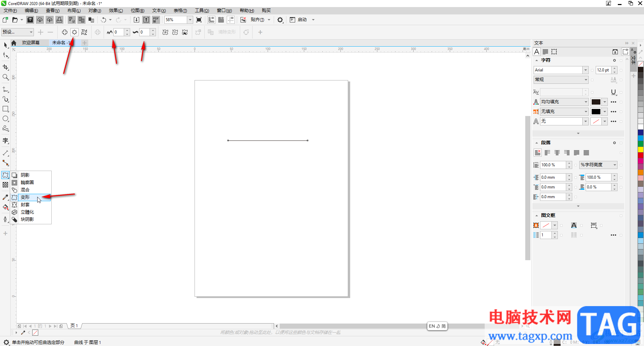Screen dimensions: 644x346
Task: Click the Save floppy disk icon
Action: coord(30,20)
